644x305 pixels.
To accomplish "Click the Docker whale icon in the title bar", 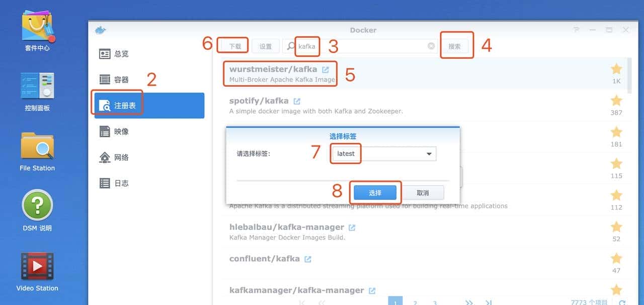I will click(x=100, y=30).
